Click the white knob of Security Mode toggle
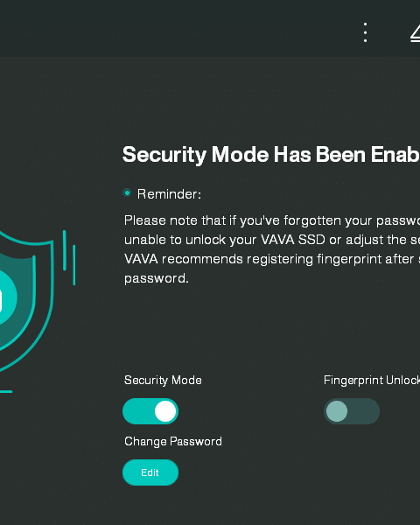The width and height of the screenshot is (420, 525). (165, 411)
